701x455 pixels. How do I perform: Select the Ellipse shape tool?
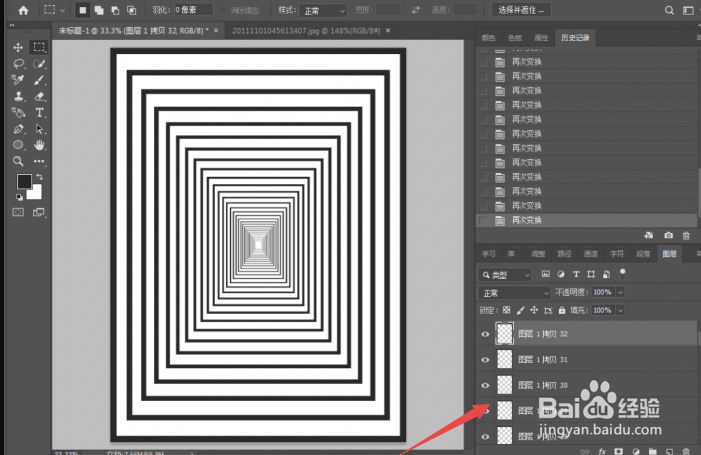[18, 145]
